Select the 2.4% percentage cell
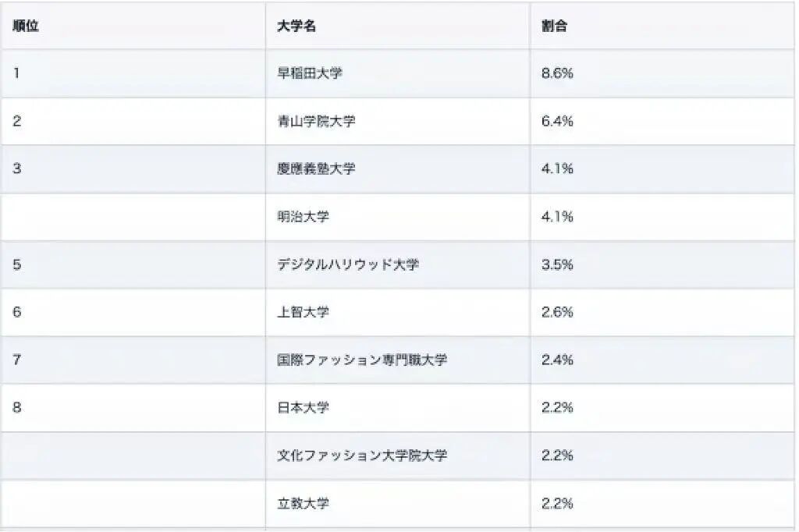Screen dimensions: 799x532 557,360
